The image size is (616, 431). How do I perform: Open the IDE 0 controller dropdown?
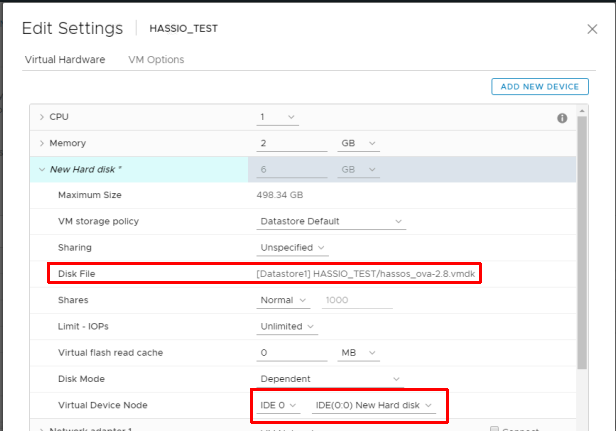(x=279, y=405)
